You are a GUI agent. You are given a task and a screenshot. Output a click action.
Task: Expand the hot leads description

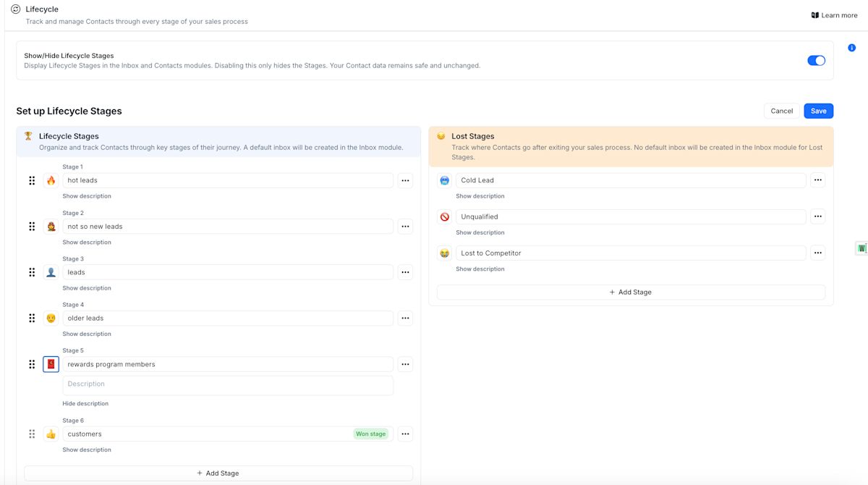87,195
